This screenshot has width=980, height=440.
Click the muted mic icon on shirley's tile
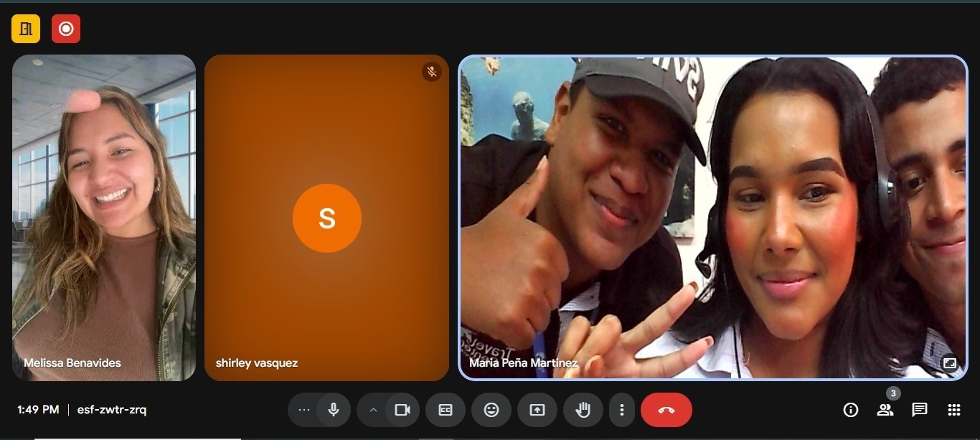(x=431, y=72)
